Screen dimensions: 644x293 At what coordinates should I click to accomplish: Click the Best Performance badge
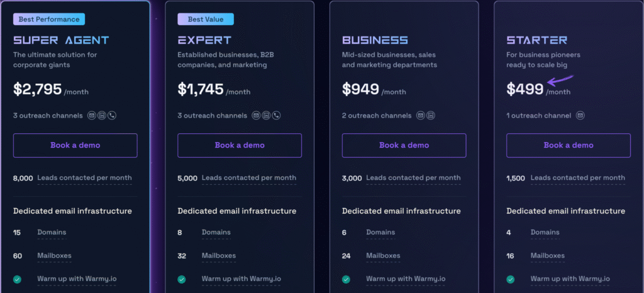(50, 19)
